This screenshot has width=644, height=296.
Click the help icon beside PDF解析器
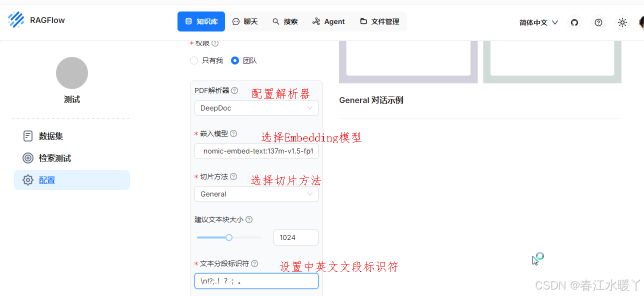(x=234, y=90)
